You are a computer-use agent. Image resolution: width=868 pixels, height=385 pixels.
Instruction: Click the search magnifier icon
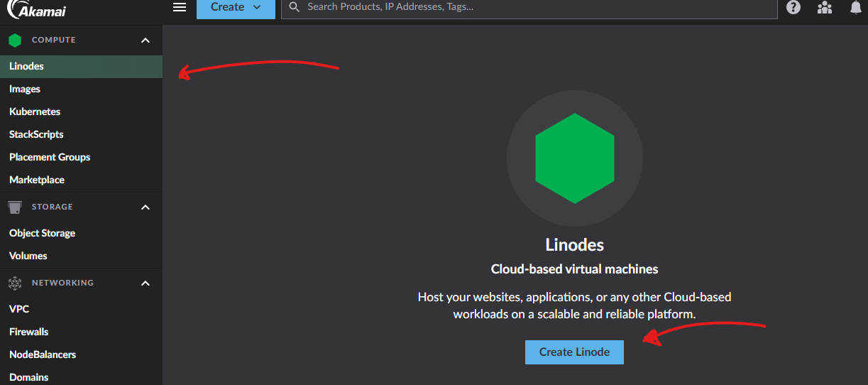[x=295, y=7]
